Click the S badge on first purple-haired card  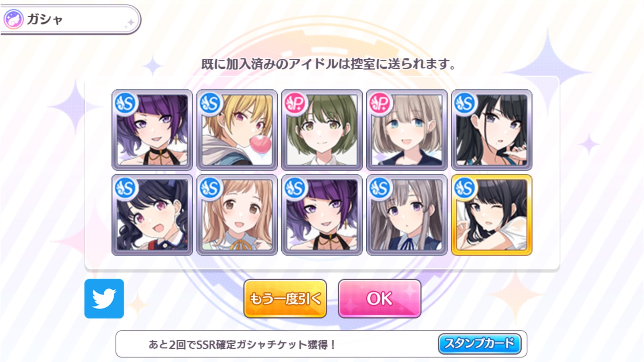pyautogui.click(x=126, y=104)
